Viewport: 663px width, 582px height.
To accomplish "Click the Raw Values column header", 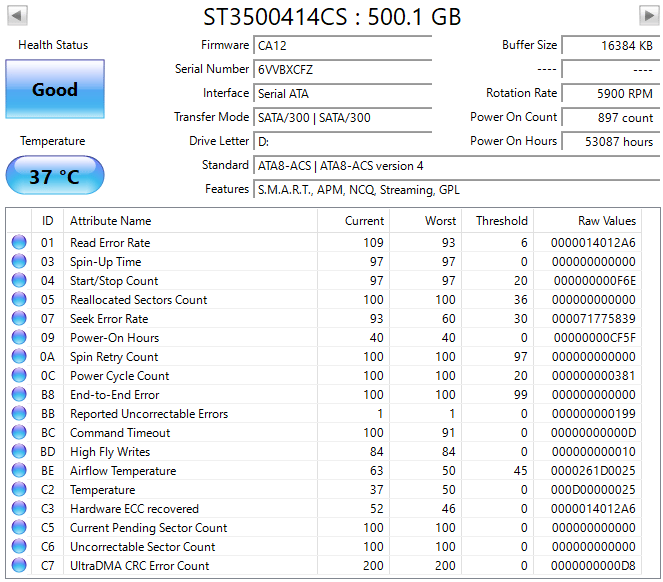I will point(587,221).
